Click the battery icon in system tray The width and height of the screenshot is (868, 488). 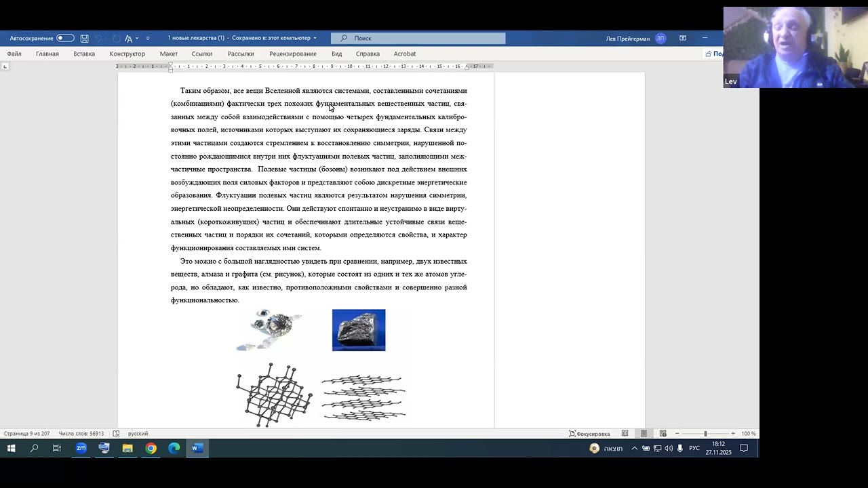point(646,448)
